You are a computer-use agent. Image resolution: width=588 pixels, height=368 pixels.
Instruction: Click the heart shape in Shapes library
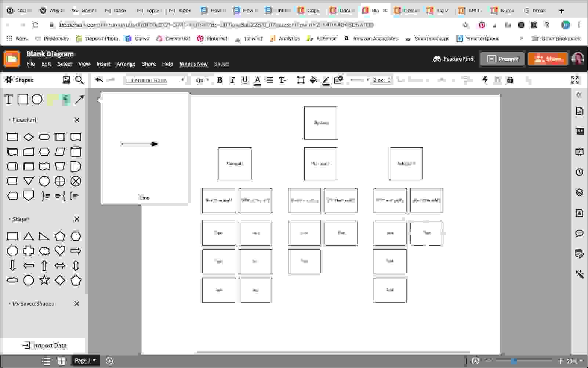pos(60,251)
